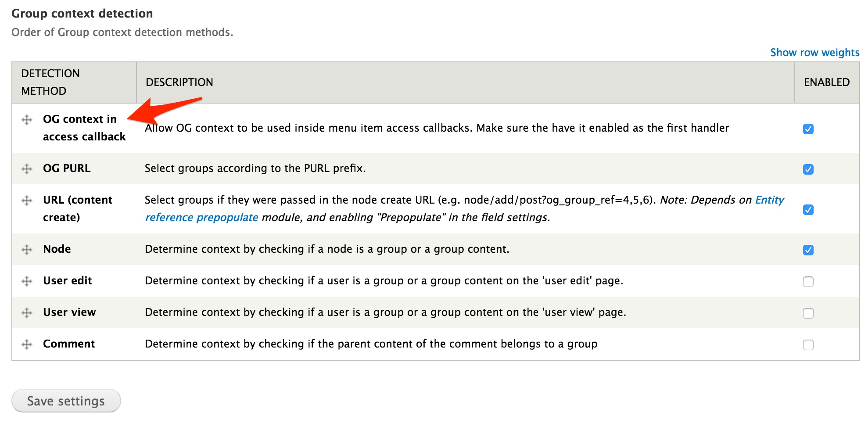Click the Detection Method column header
The image size is (868, 423).
50,82
